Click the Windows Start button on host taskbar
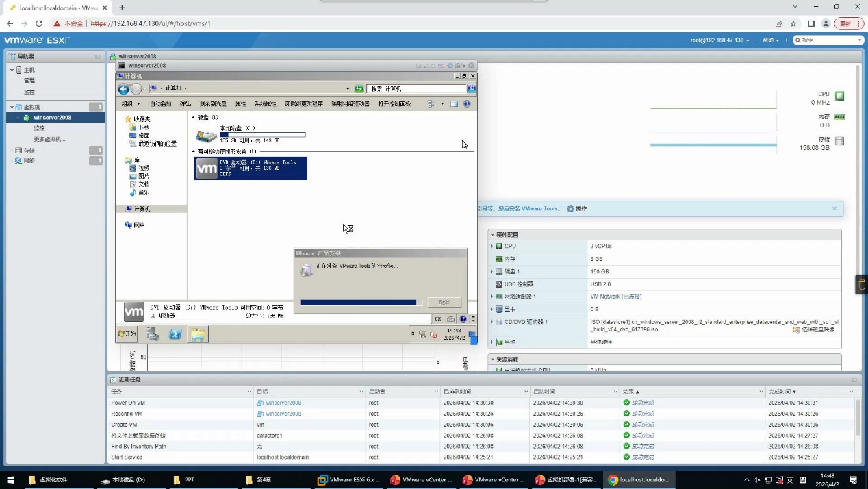 (10, 480)
